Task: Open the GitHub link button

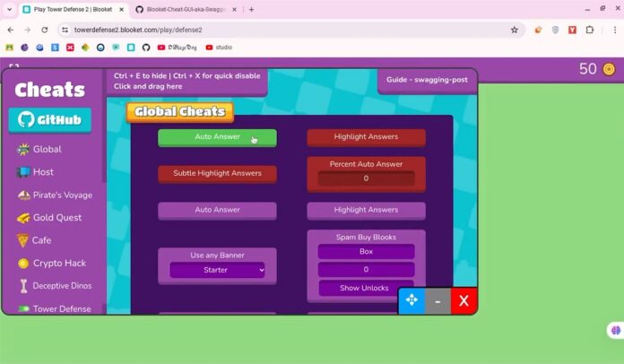Action: coord(49,120)
